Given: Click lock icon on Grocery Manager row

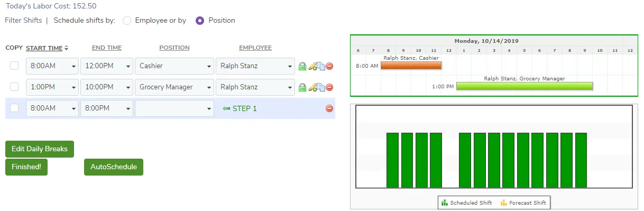Looking at the screenshot, I should [302, 87].
